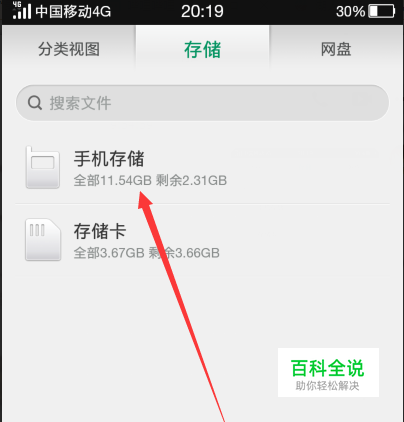
Task: Tap the battery icon in status bar
Action: click(x=382, y=11)
